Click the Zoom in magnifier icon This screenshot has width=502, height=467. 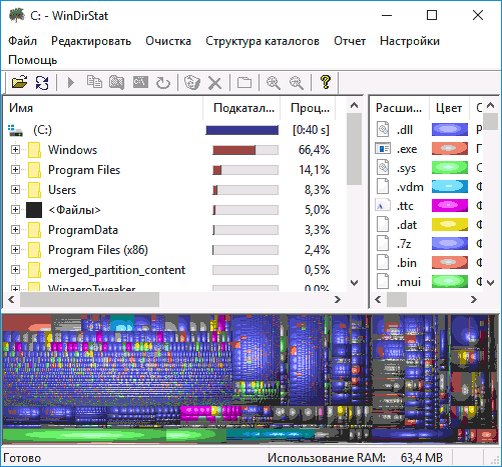(x=273, y=82)
